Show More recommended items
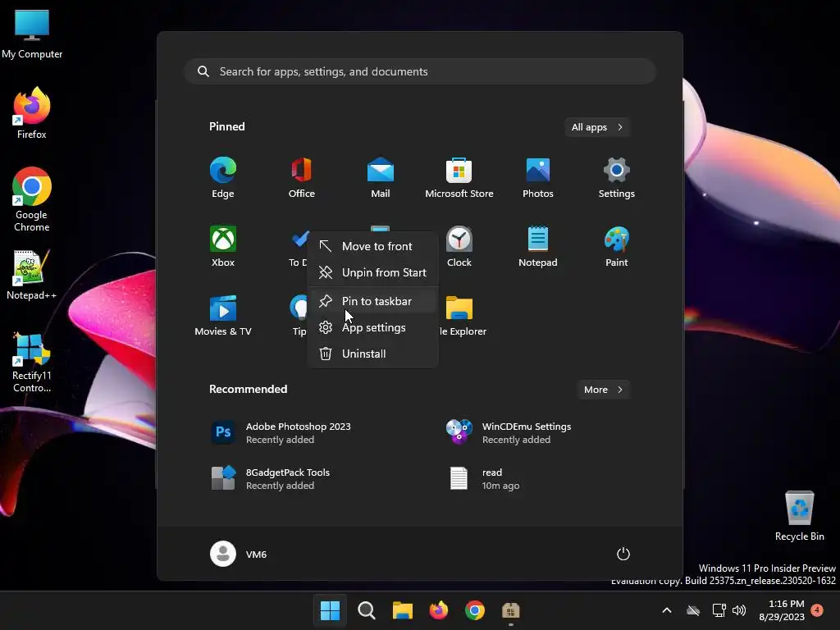The image size is (840, 630). click(x=603, y=390)
